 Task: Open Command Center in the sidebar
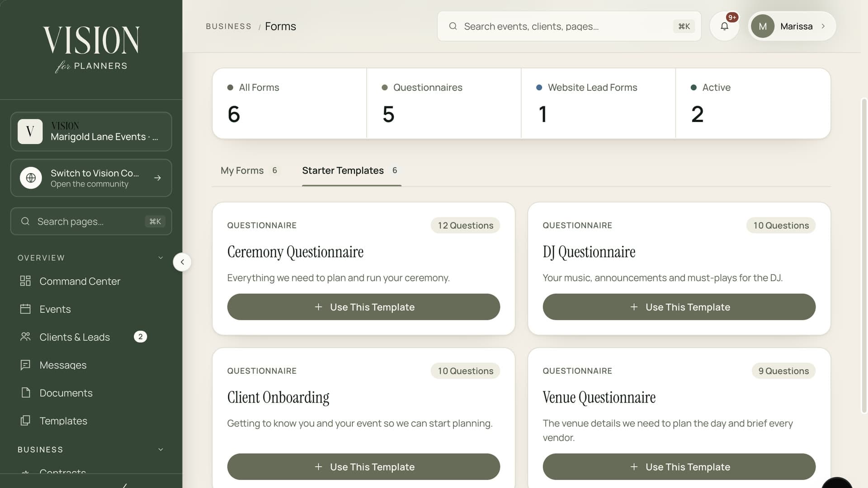[80, 281]
